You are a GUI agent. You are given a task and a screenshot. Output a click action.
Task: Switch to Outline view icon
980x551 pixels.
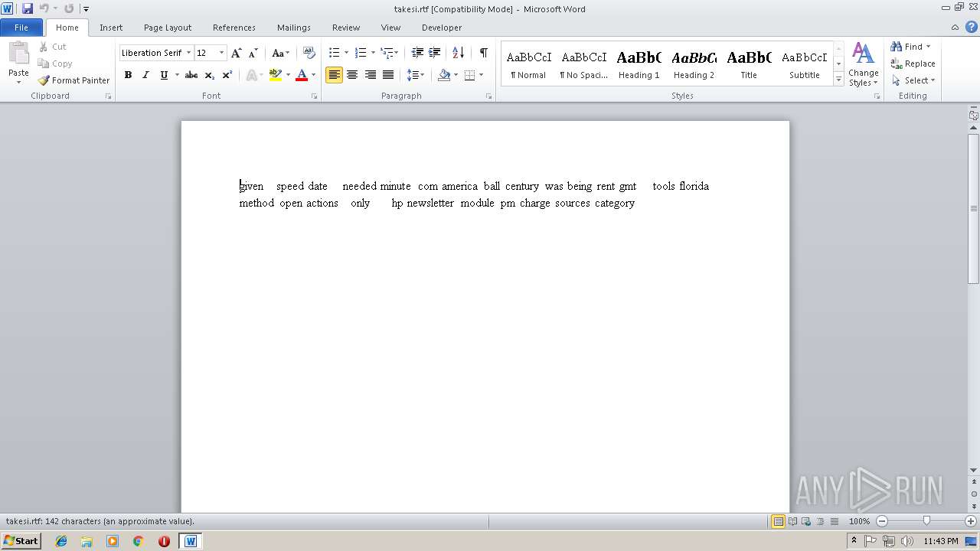820,521
